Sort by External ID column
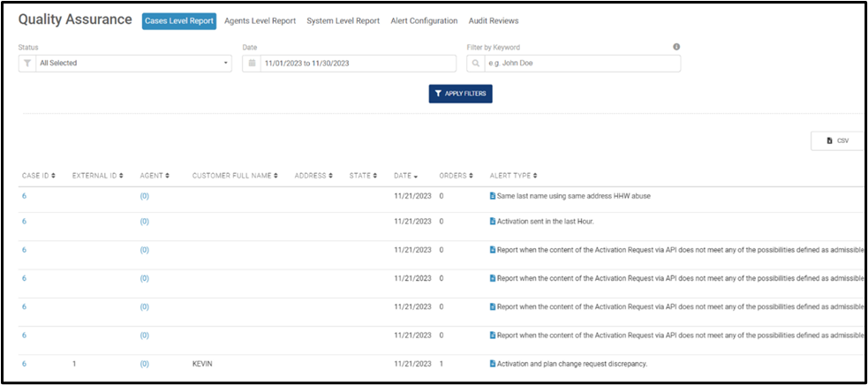 (98, 176)
